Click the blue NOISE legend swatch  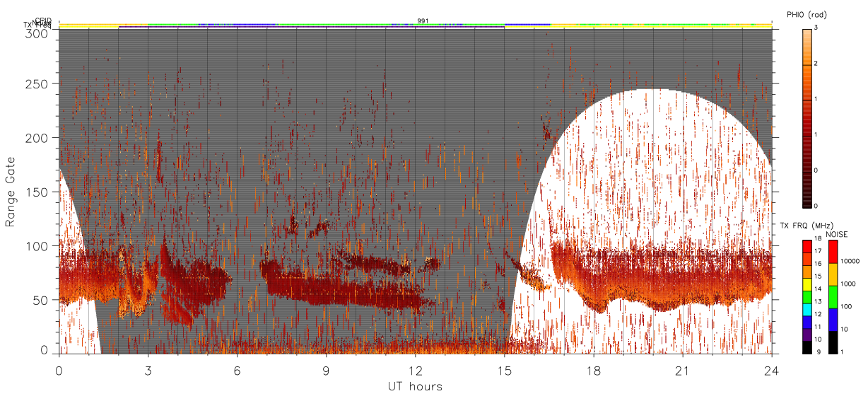tap(833, 320)
